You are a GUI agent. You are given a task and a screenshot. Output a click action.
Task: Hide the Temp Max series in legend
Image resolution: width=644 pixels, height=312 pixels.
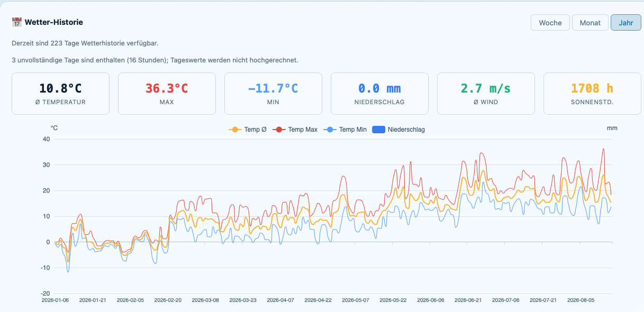click(294, 130)
